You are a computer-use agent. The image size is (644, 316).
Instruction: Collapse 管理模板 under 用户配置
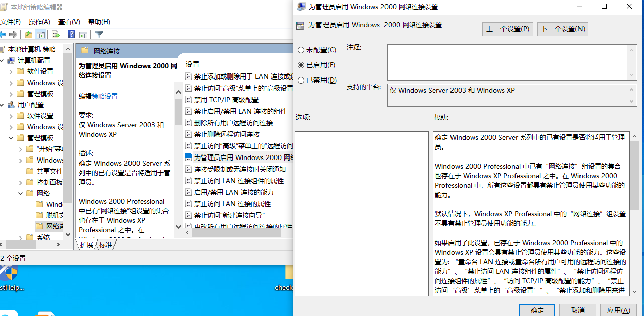pos(11,138)
